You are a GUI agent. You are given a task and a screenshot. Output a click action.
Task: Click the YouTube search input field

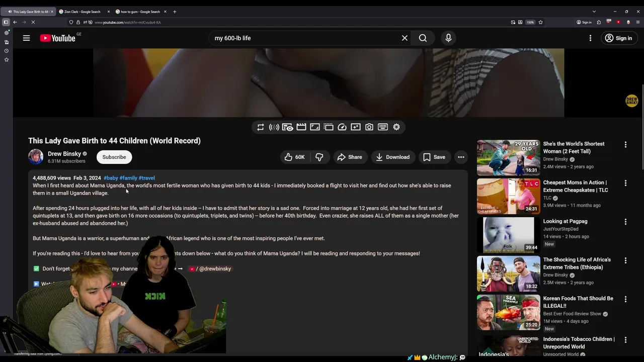tap(304, 38)
